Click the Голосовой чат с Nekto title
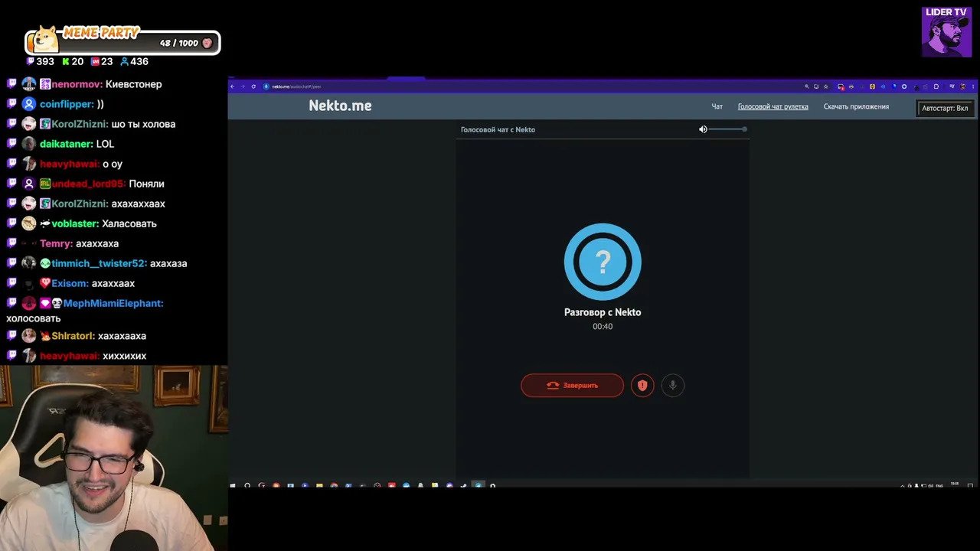The height and width of the screenshot is (551, 980). [x=498, y=129]
